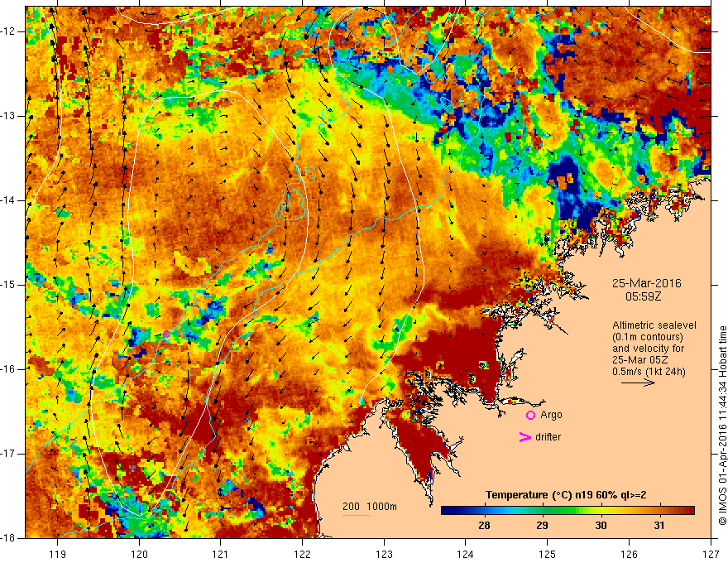Click the longitude 123 axis label

(x=384, y=554)
